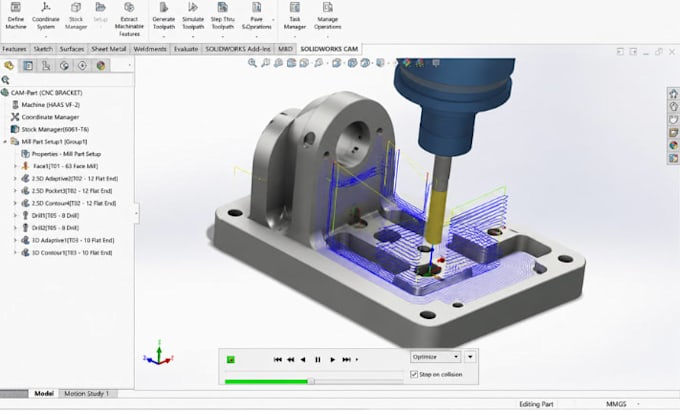The width and height of the screenshot is (680, 411).
Task: Open the Task Manager tool
Action: (295, 16)
